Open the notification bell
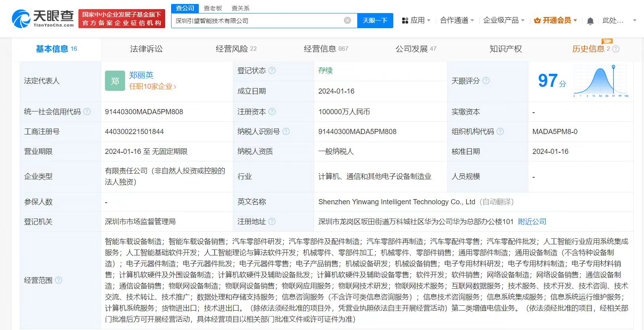 590,21
